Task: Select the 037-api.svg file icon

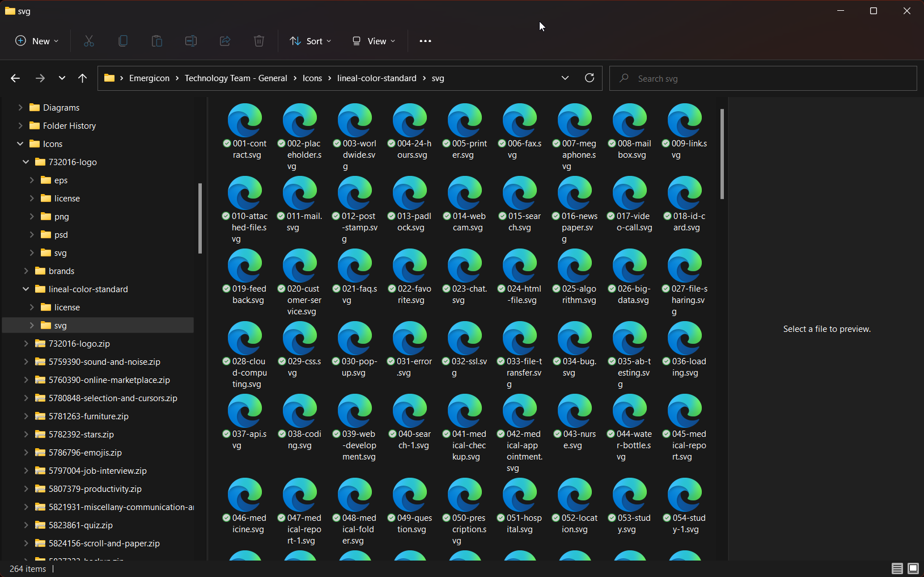Action: [245, 411]
